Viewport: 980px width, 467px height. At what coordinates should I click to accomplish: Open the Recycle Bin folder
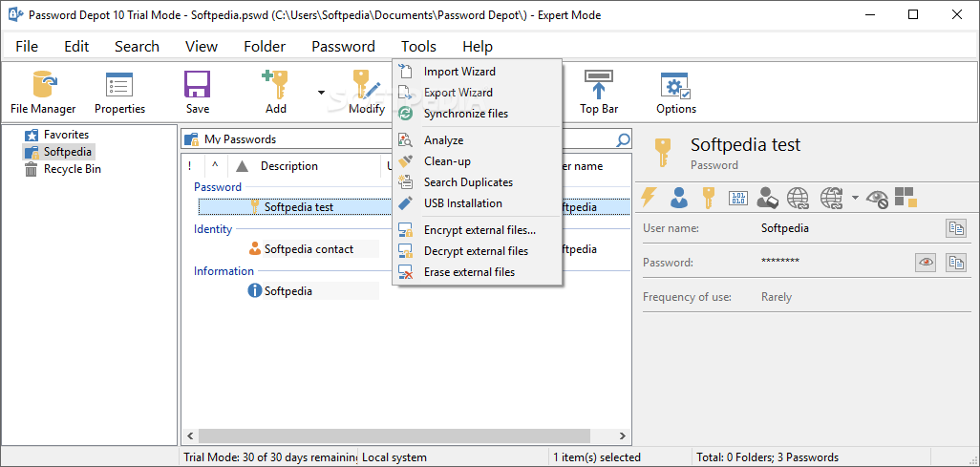(x=62, y=169)
